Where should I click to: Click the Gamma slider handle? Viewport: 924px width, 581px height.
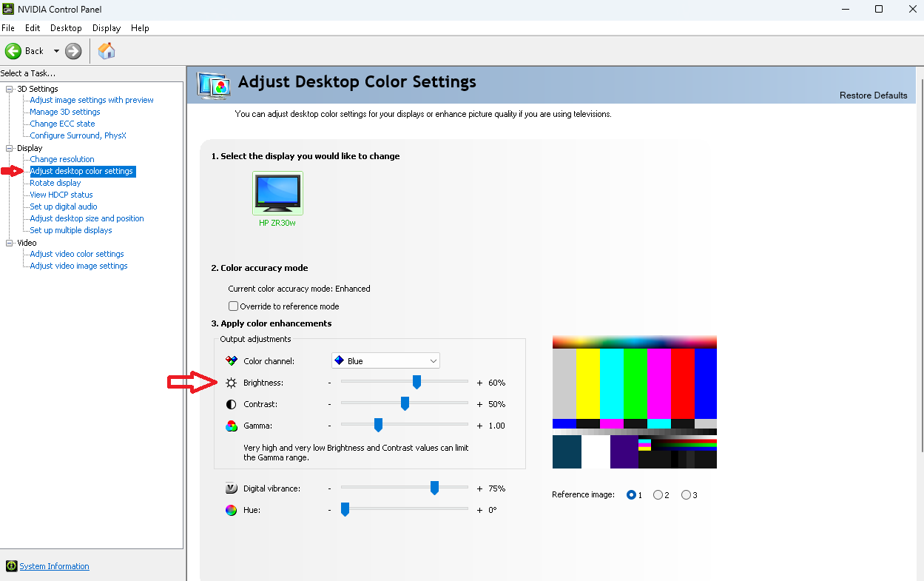click(378, 425)
